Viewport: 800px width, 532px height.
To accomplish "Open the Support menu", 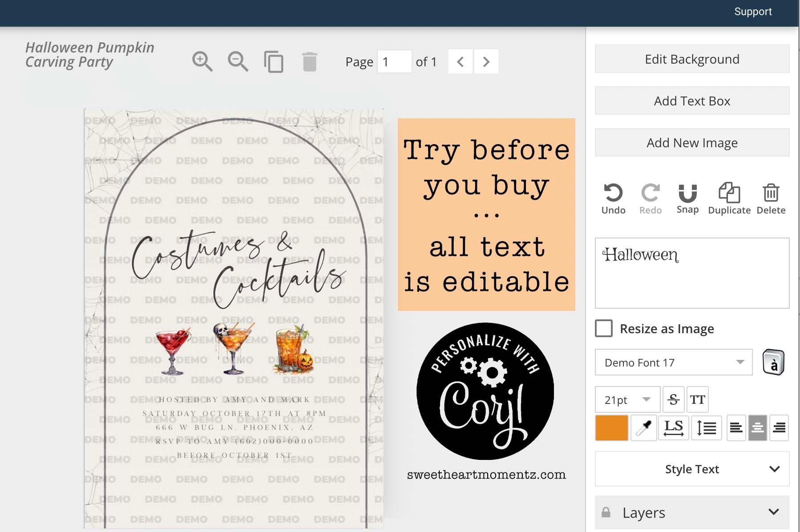I will (x=753, y=11).
